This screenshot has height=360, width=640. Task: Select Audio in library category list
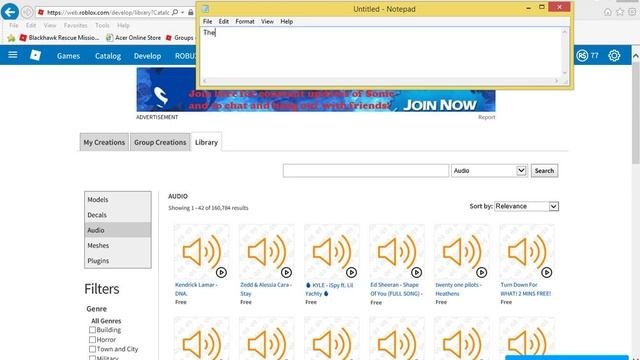pyautogui.click(x=118, y=230)
